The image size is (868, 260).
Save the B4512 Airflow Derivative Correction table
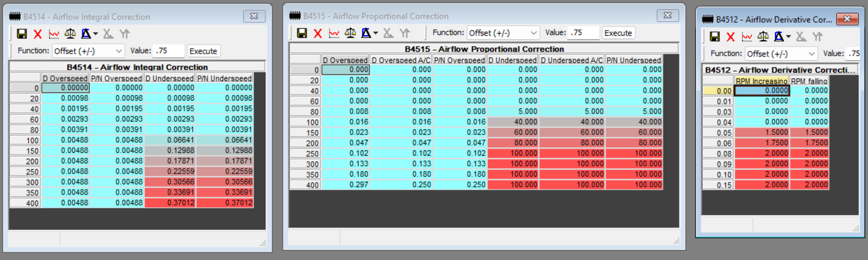click(x=715, y=37)
